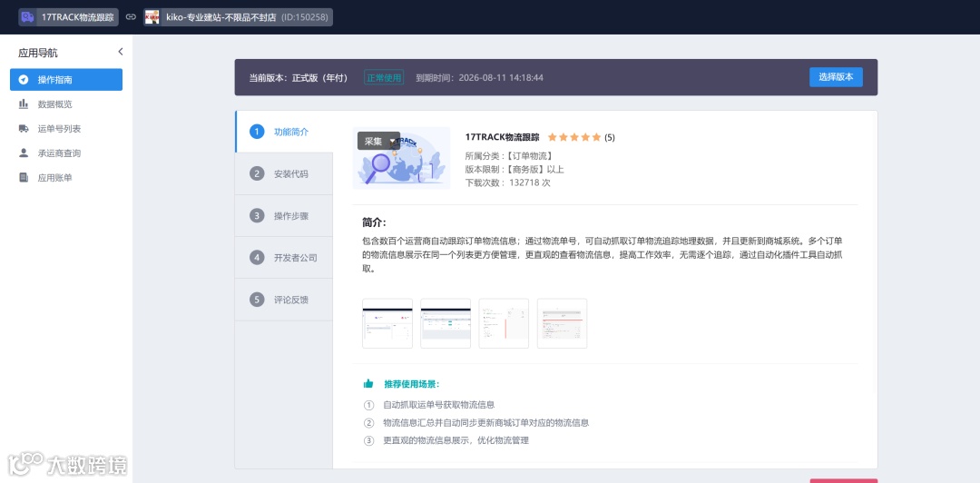
Task: Click the step 4 number circle
Action: [x=256, y=257]
